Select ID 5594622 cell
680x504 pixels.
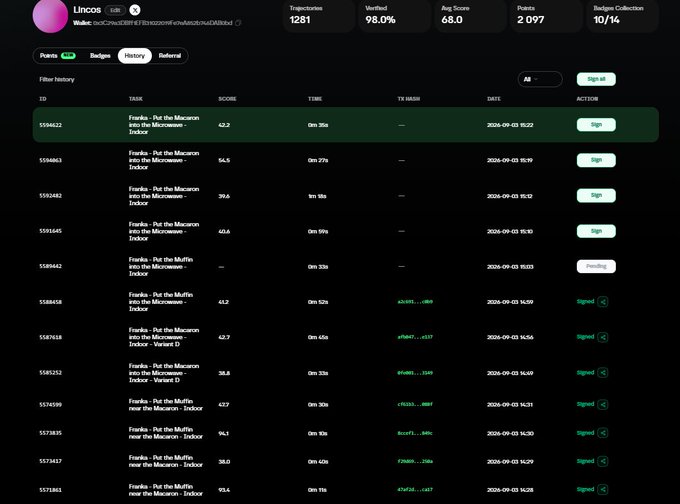click(50, 125)
